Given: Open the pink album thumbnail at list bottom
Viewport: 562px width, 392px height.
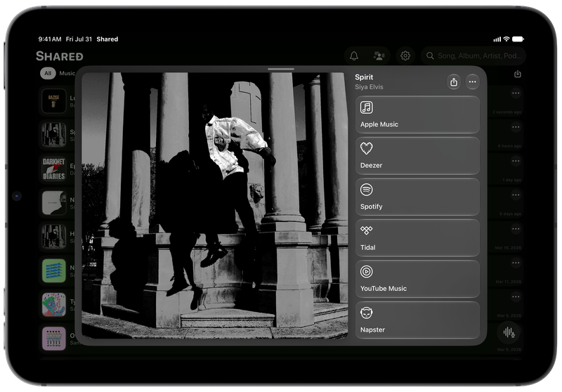Looking at the screenshot, I should 54,339.
